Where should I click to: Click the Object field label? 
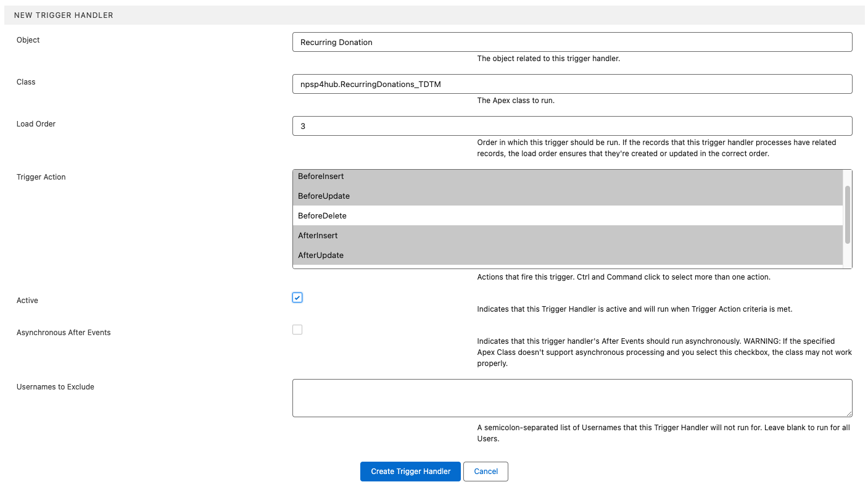[28, 40]
